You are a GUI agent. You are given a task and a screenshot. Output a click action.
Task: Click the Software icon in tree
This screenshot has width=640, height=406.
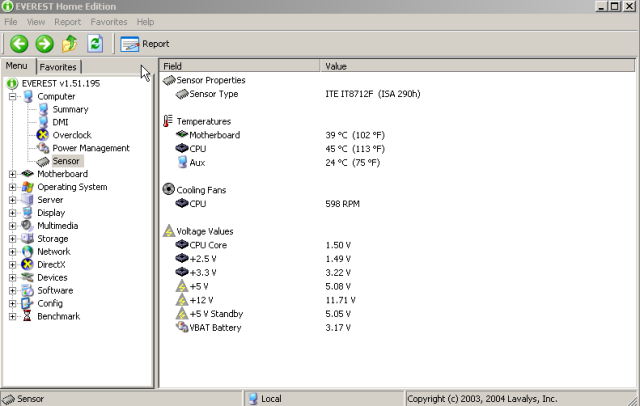point(27,291)
